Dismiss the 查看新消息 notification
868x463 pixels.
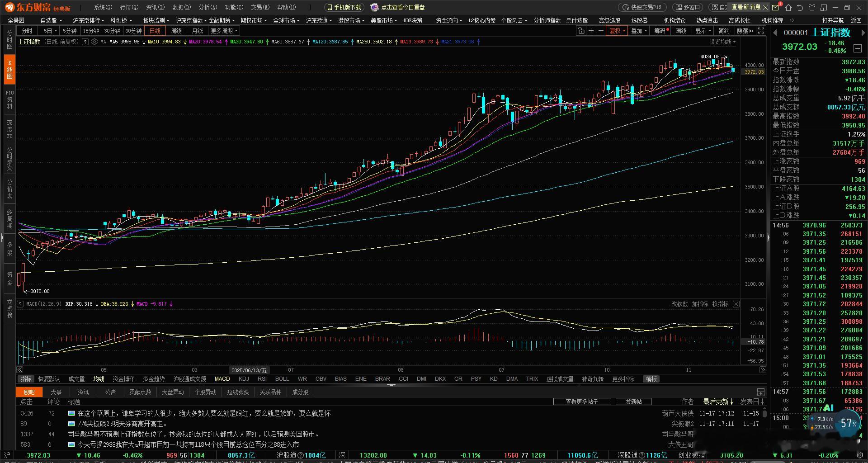coord(765,7)
